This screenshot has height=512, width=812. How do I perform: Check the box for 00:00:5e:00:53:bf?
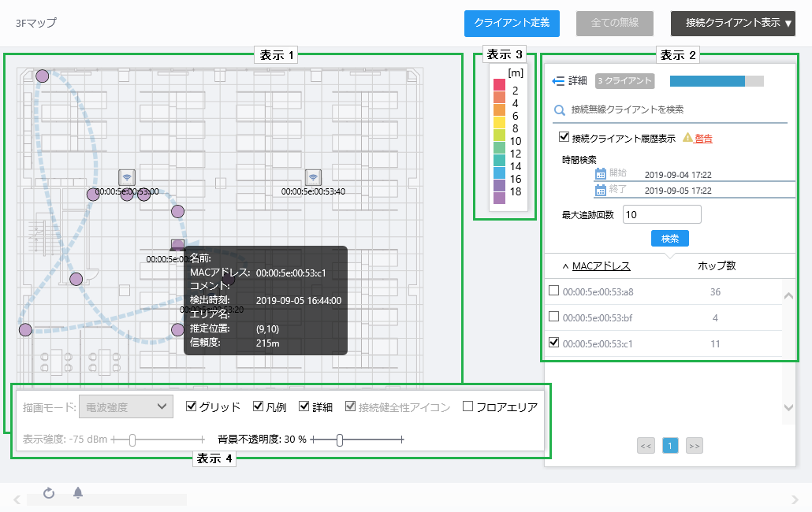[553, 317]
